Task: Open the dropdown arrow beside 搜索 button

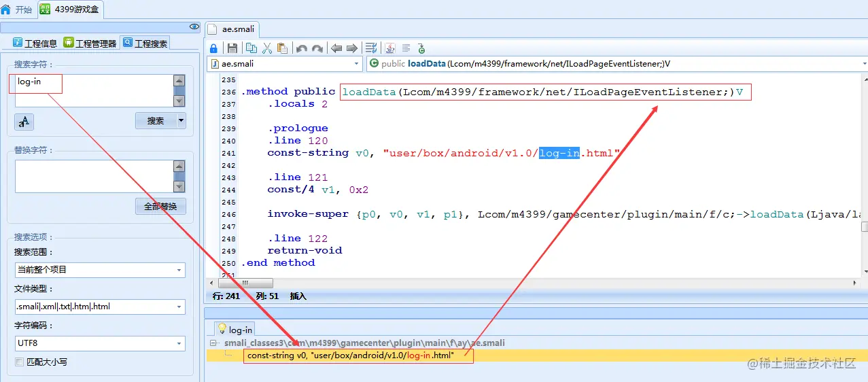Action: (181, 121)
